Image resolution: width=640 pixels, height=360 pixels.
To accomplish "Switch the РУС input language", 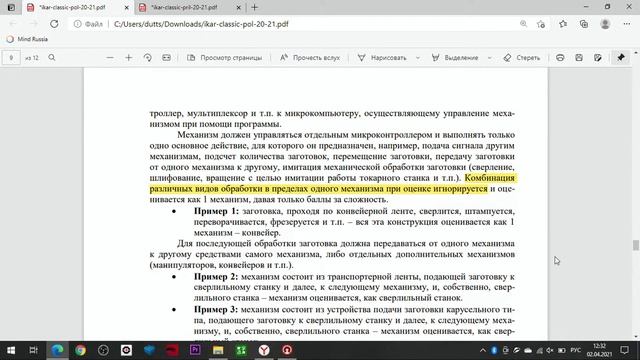I will pos(576,350).
